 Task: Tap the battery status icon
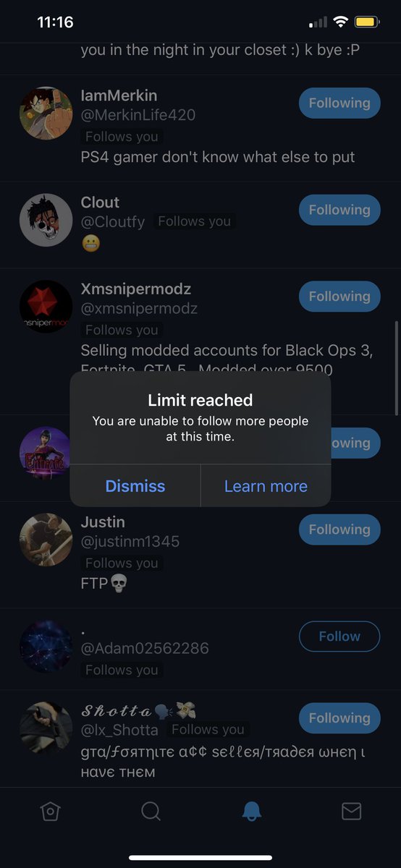coord(366,22)
